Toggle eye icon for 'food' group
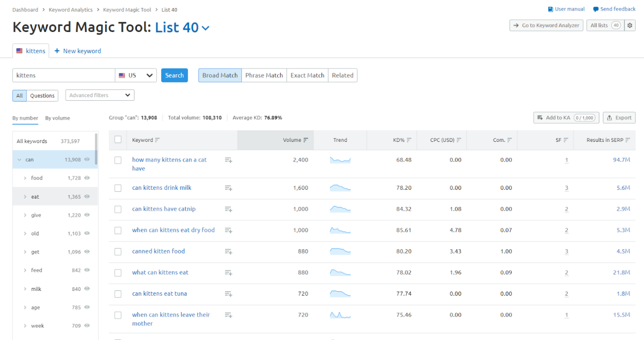The height and width of the screenshot is (340, 644). pos(87,178)
